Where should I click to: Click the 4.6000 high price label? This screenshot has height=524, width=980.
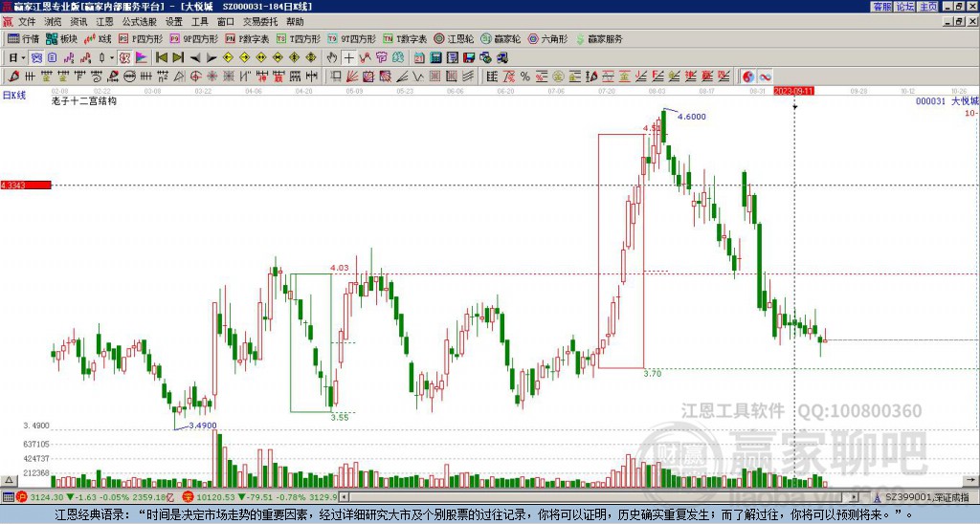[692, 117]
